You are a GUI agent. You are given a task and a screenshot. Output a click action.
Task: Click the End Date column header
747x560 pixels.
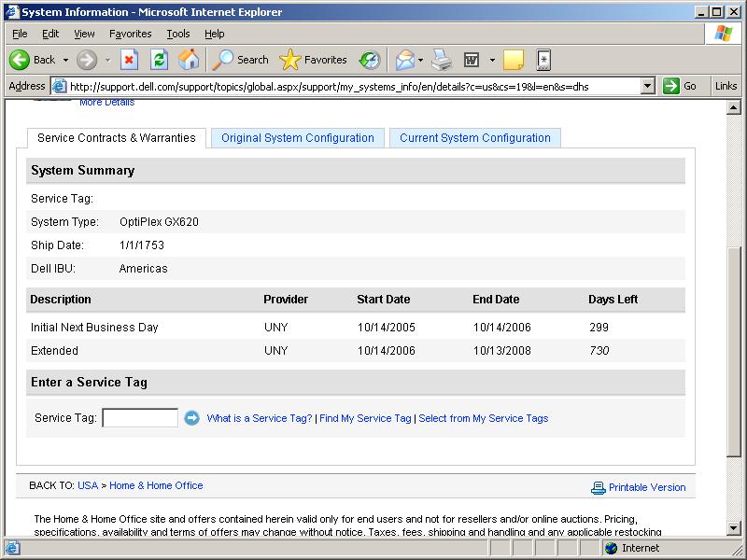(x=496, y=300)
